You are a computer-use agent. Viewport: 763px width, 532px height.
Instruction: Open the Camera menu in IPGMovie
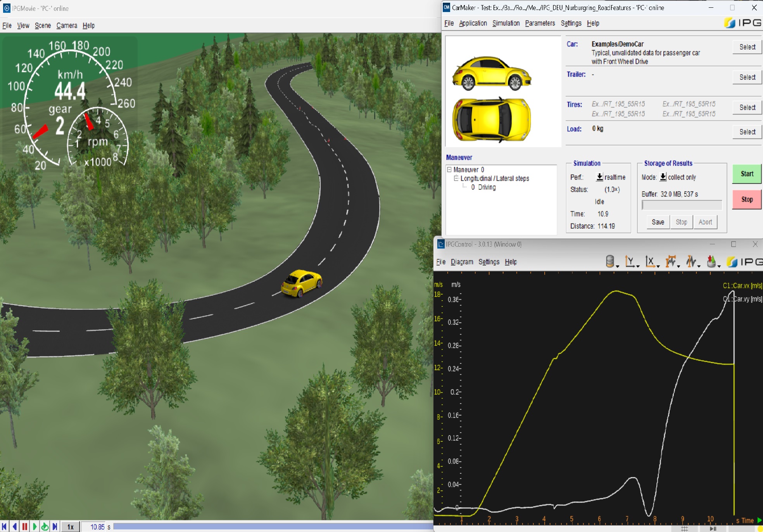point(67,26)
